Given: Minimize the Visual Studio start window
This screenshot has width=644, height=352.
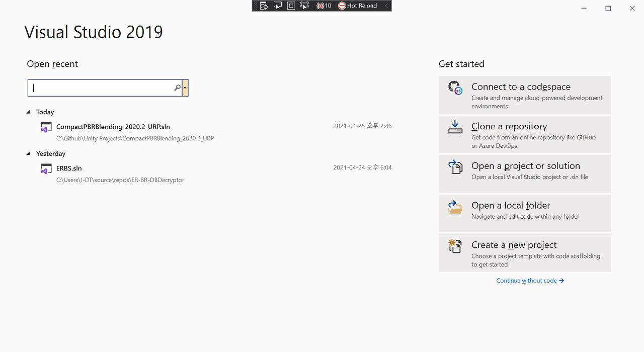Looking at the screenshot, I should pyautogui.click(x=584, y=8).
